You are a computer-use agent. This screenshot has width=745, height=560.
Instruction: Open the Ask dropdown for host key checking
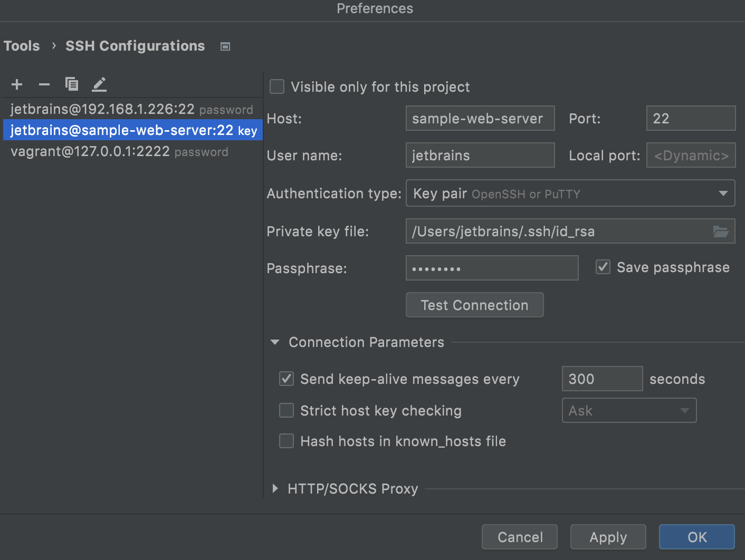[685, 410]
